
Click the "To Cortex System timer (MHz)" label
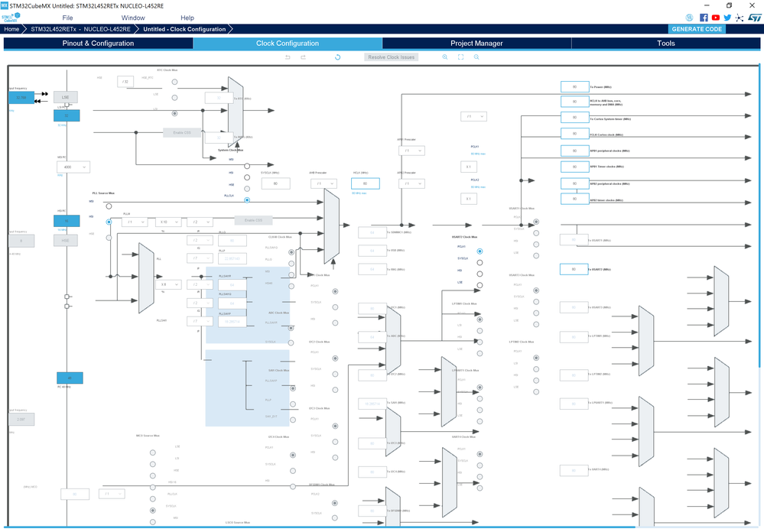[610, 119]
